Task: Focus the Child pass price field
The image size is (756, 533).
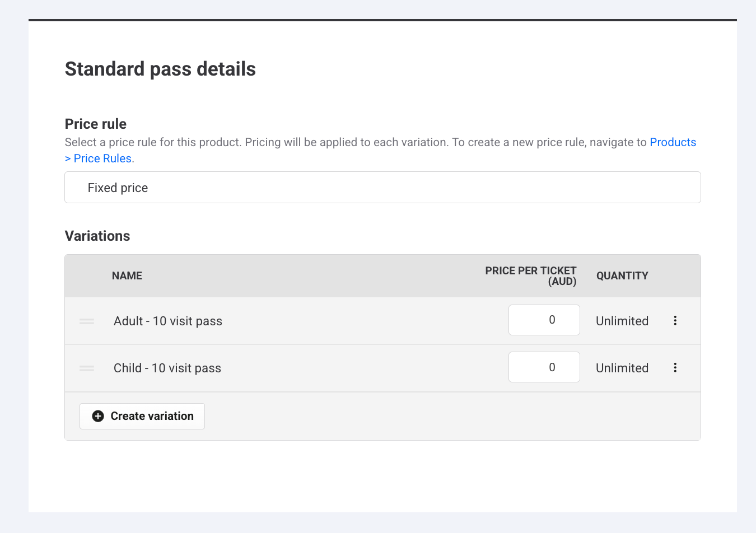Action: point(544,367)
